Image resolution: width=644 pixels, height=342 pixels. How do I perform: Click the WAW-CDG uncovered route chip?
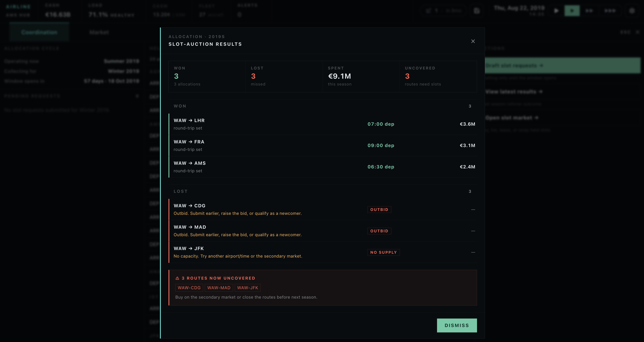(189, 288)
